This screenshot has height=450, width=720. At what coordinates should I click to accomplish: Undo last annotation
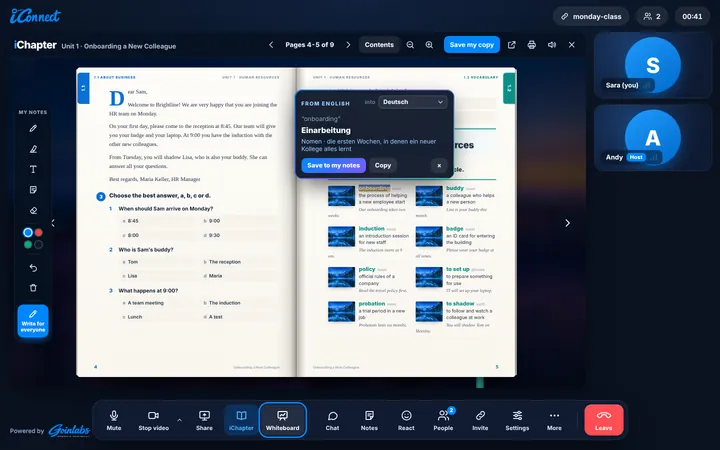pos(33,268)
